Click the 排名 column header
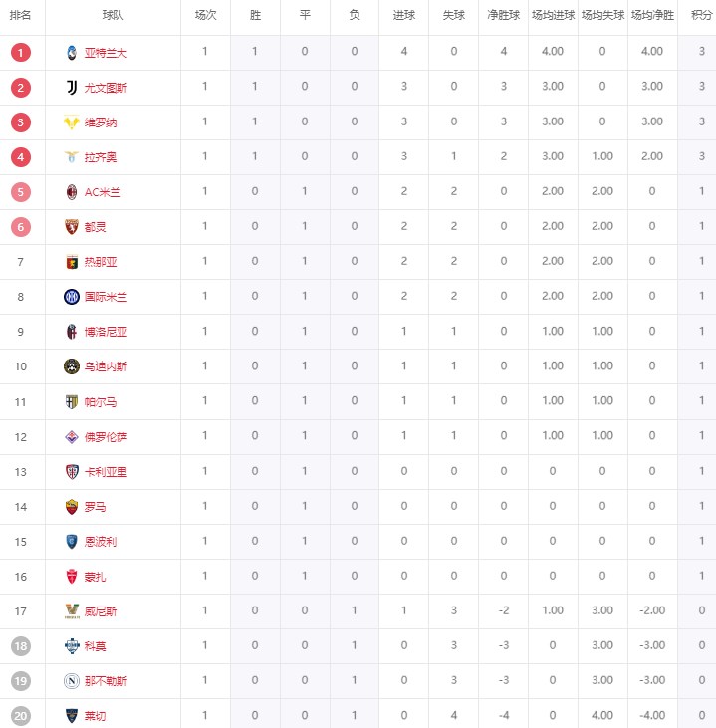 (21, 16)
